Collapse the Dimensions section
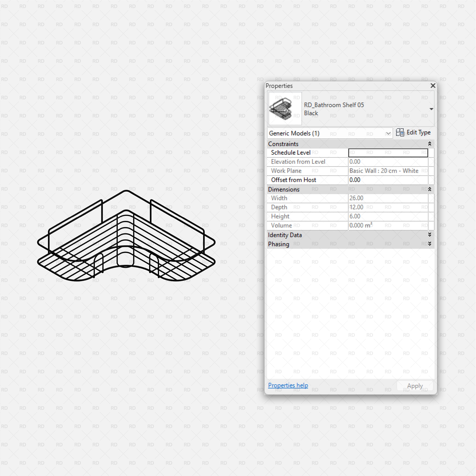 pos(429,189)
